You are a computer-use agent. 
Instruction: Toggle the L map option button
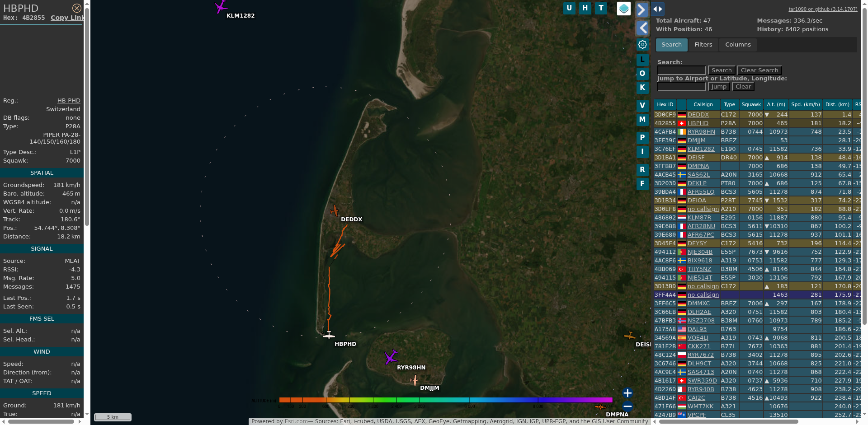pos(642,60)
